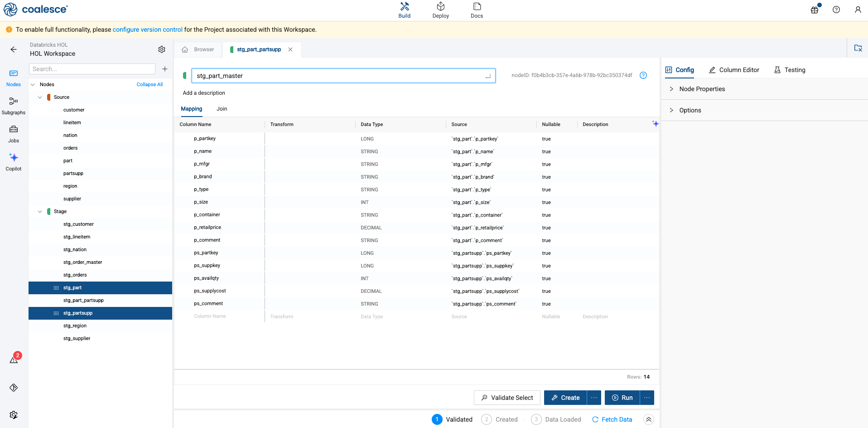This screenshot has height=428, width=868.
Task: Close the stg_part_partsupp tab
Action: [x=290, y=49]
